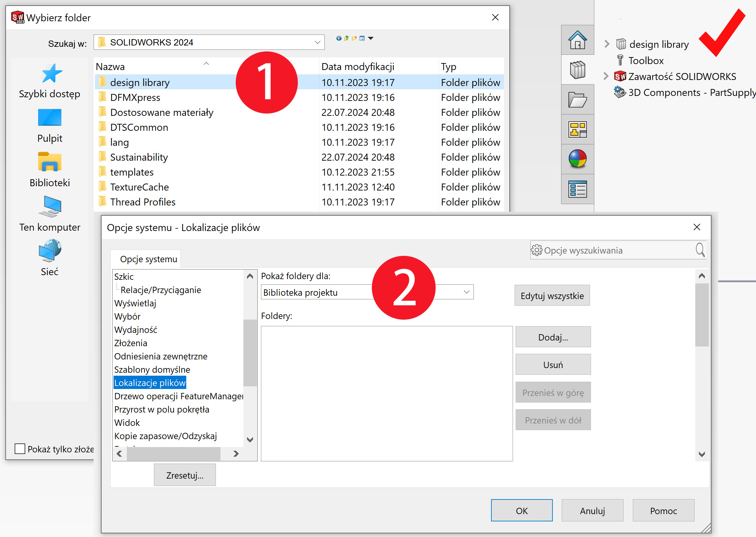Cancel with the Anuluj button

[x=592, y=510]
